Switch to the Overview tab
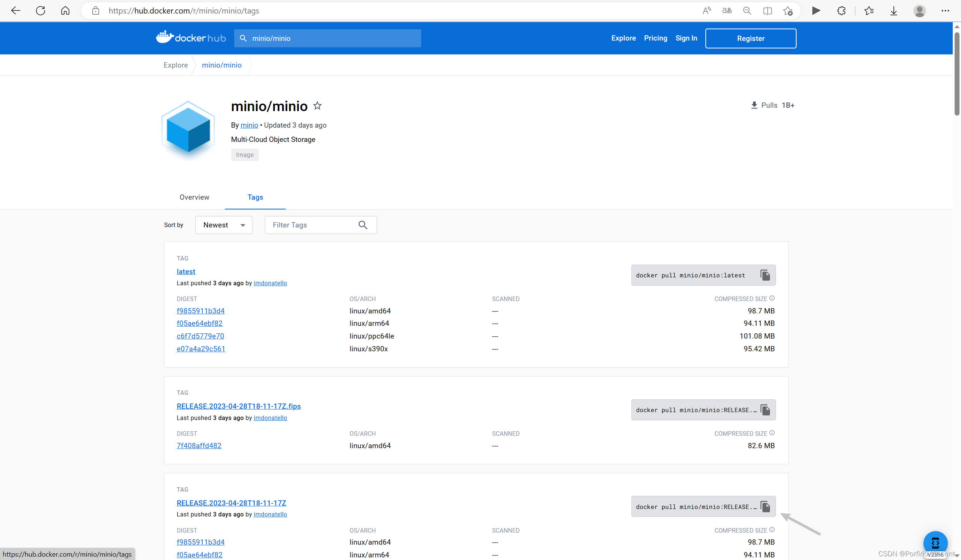 (x=194, y=197)
